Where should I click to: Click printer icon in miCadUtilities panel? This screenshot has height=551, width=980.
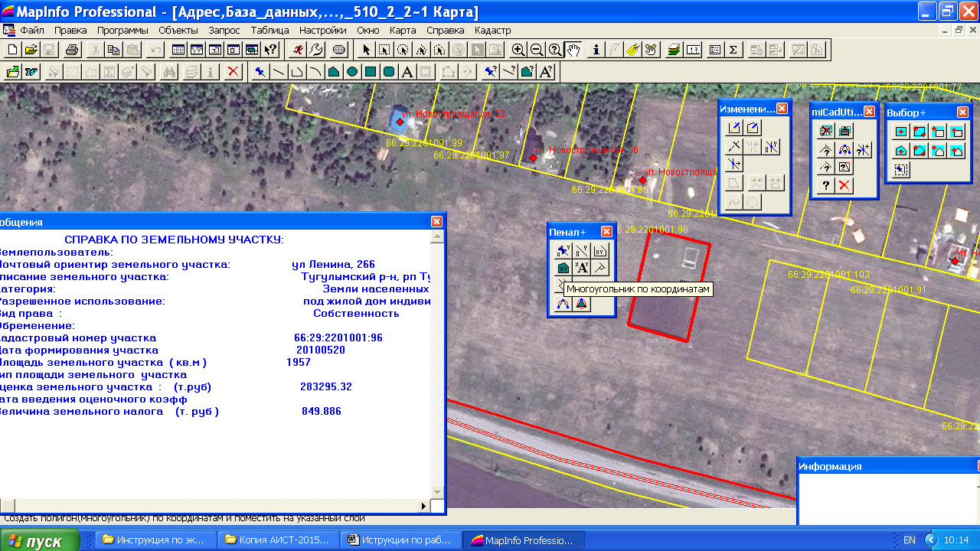[x=844, y=131]
